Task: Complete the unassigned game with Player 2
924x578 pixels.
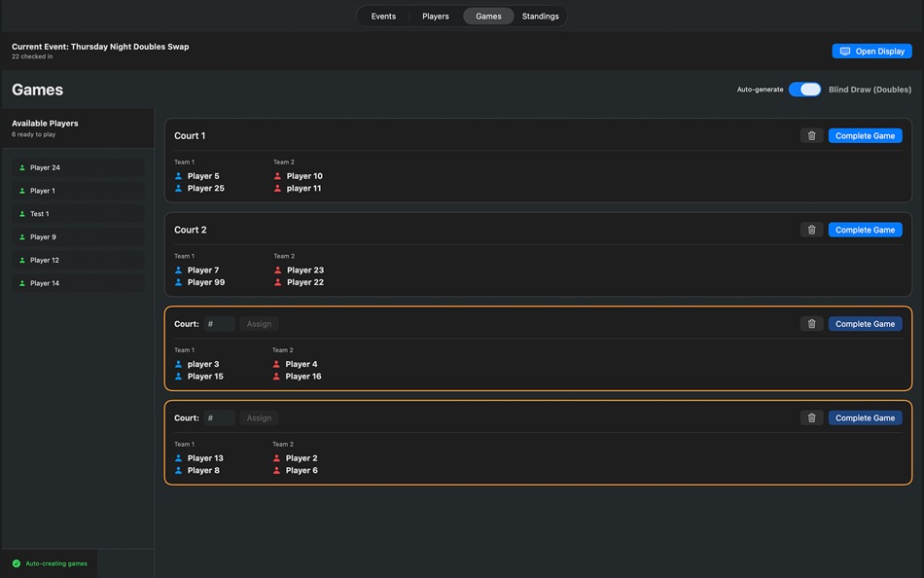Action: [865, 417]
